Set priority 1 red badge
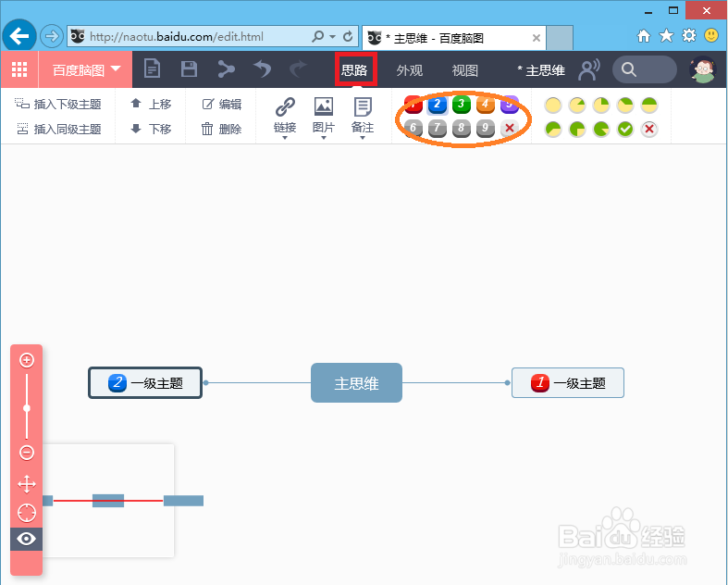Screen dimensions: 728x585 (x=413, y=105)
